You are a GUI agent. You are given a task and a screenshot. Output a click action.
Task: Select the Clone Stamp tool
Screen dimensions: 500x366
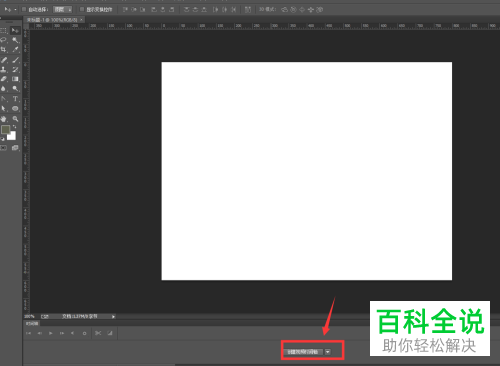[4, 69]
